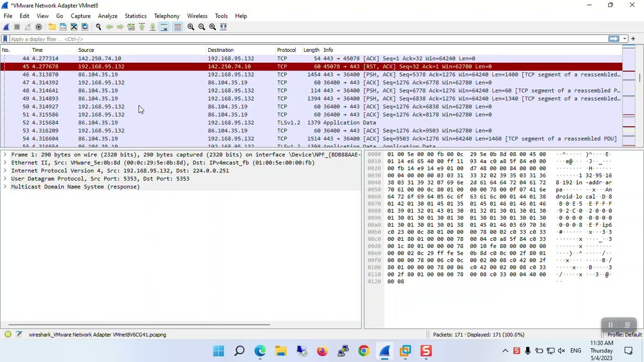Click the packet details horizontal scrollbar

(139, 325)
